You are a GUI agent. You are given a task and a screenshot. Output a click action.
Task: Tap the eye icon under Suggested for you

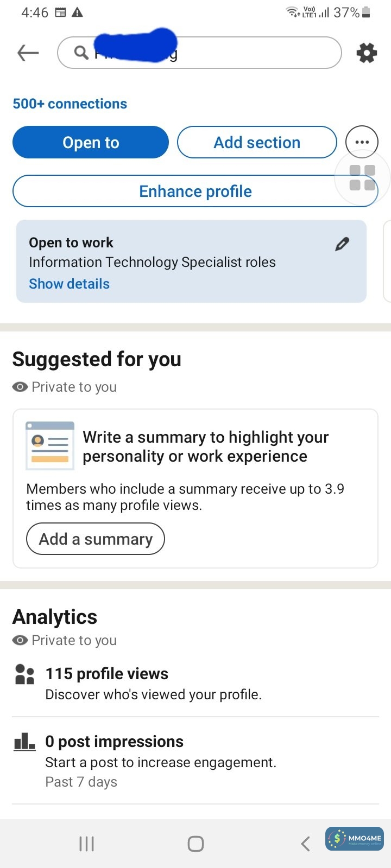[20, 387]
